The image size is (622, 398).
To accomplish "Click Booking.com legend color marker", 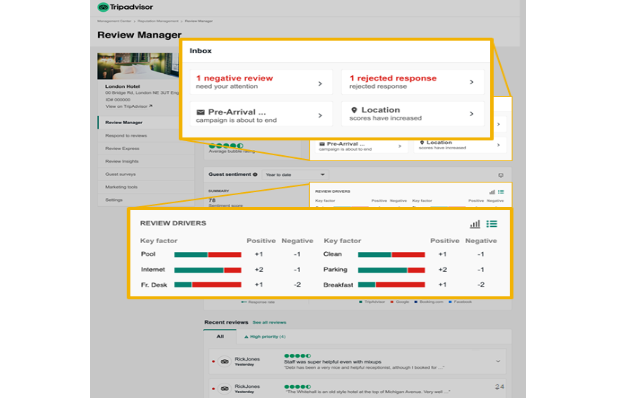I will (416, 302).
